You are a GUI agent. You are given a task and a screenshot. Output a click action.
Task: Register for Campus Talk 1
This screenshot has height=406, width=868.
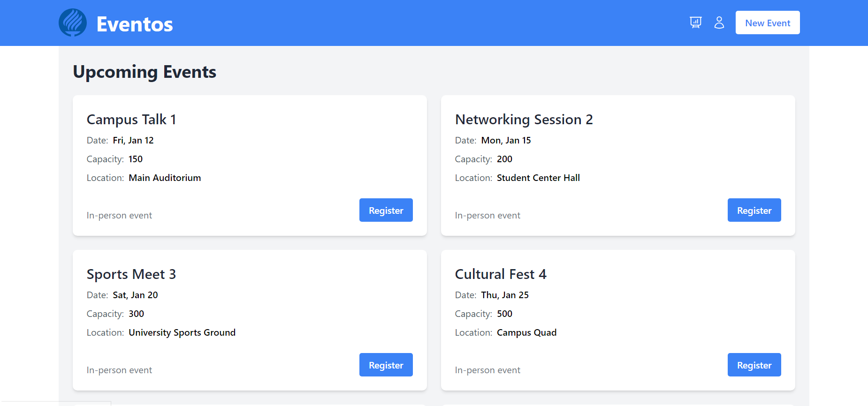(386, 210)
